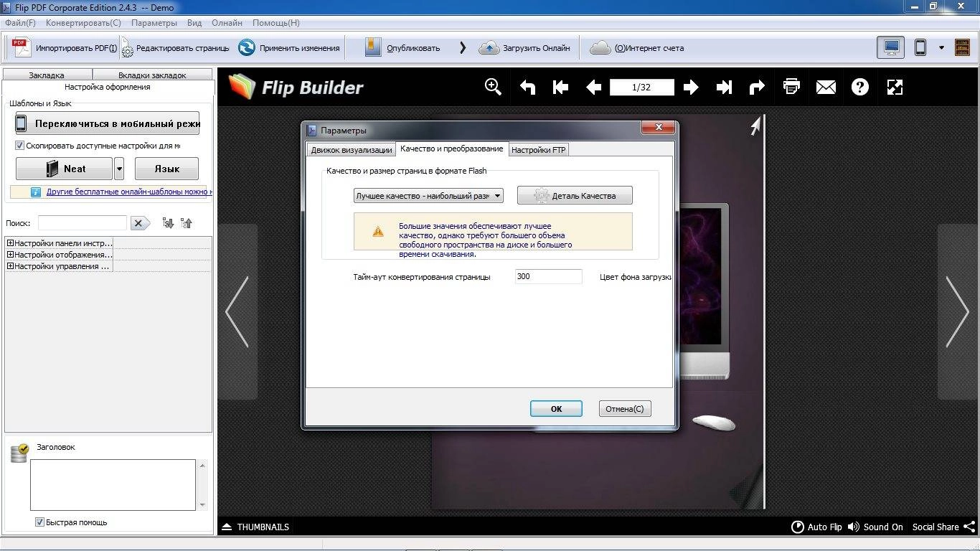Click collapse-all settings tree icon
The image size is (980, 551).
tap(187, 223)
